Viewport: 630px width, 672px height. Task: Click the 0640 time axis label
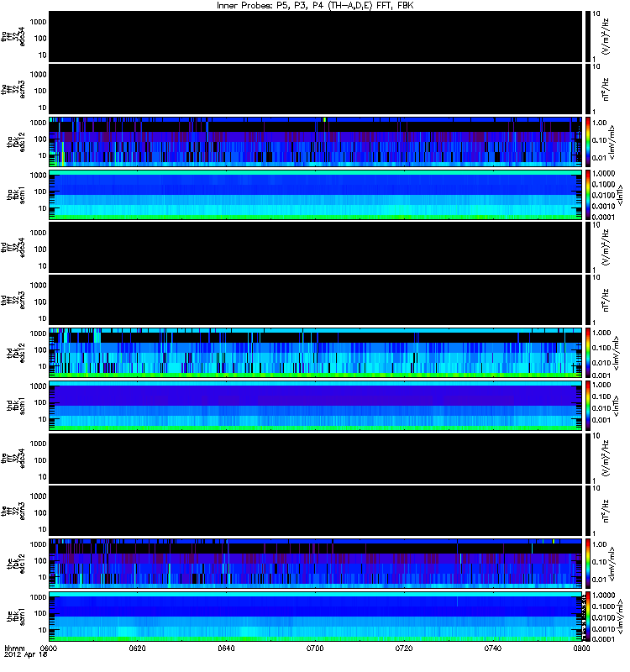coord(226,648)
